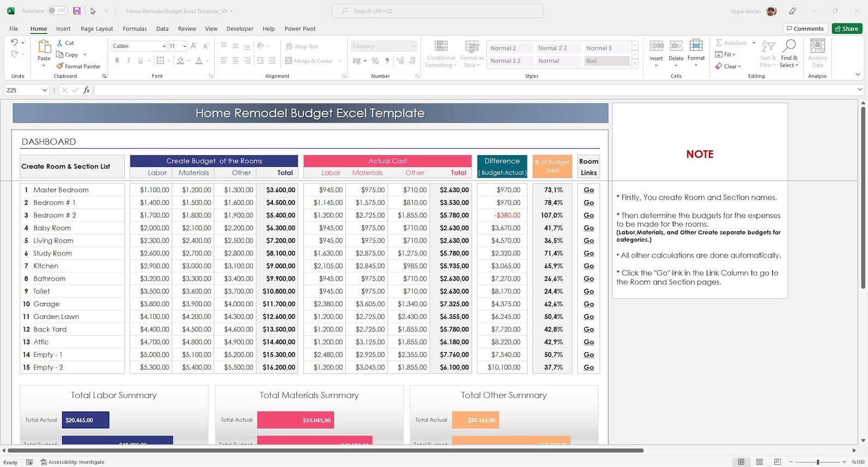Switch to the Insert tab

(x=63, y=28)
